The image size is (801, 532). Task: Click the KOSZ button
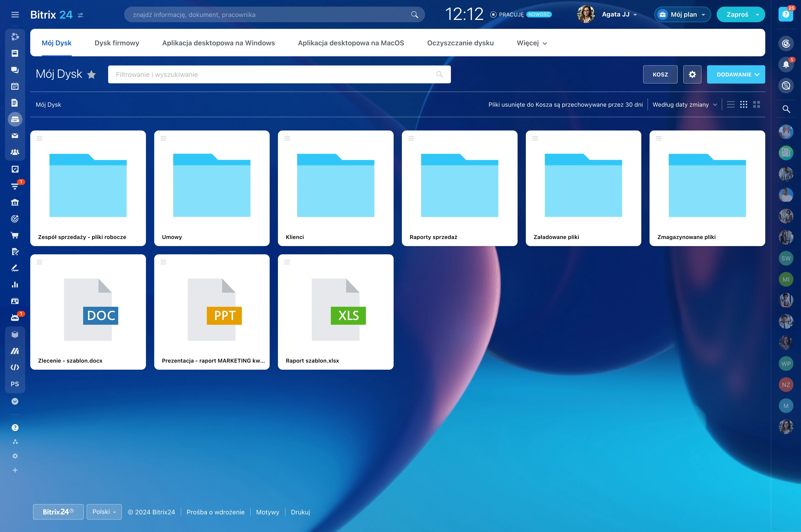click(x=660, y=74)
